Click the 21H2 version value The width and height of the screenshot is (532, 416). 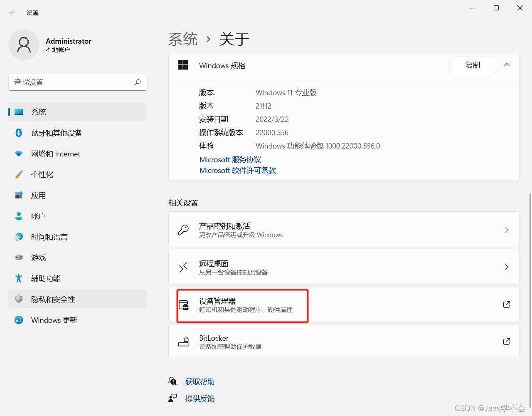(x=264, y=106)
